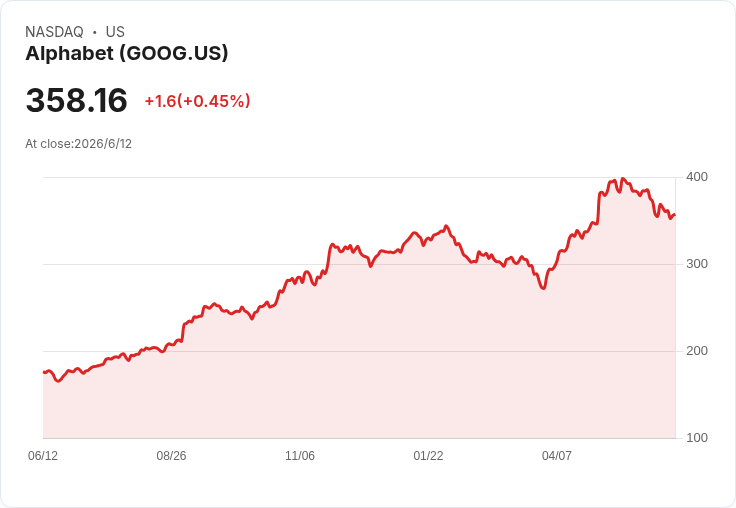736x508 pixels.
Task: Click the chart line's highest peak near 400
Action: tap(623, 179)
